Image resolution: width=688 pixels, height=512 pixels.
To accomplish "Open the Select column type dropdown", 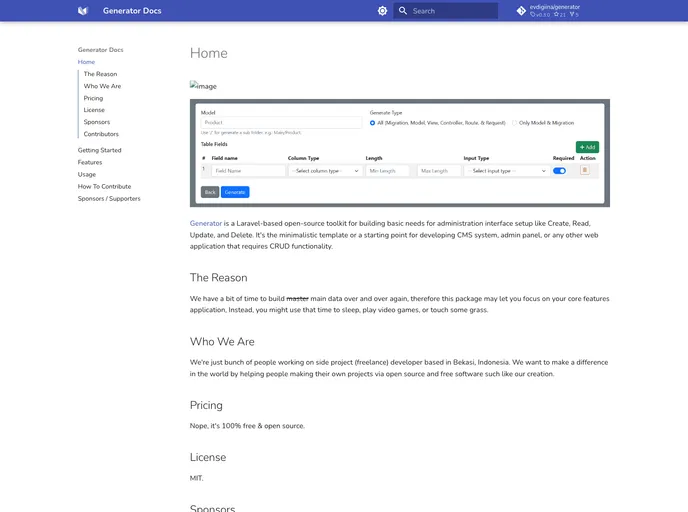I will [325, 171].
